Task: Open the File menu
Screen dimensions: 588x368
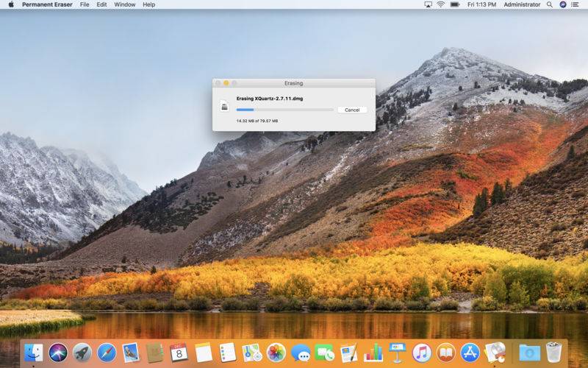Action: 85,4
